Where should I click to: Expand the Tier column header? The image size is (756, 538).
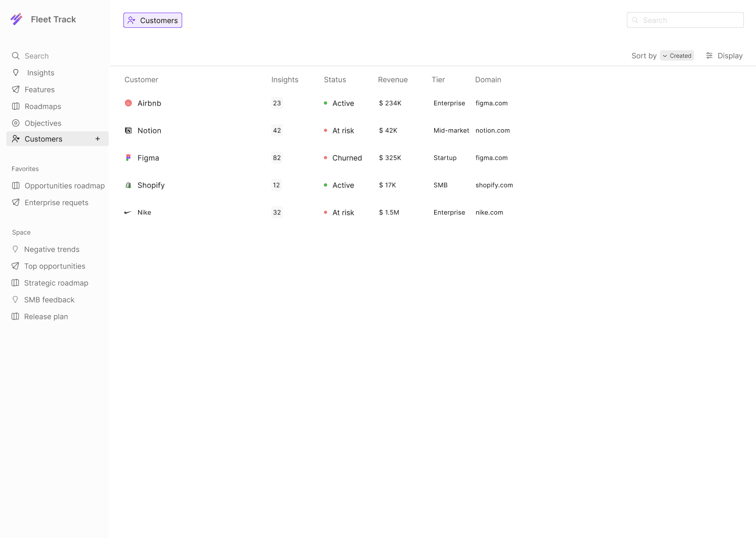coord(438,79)
